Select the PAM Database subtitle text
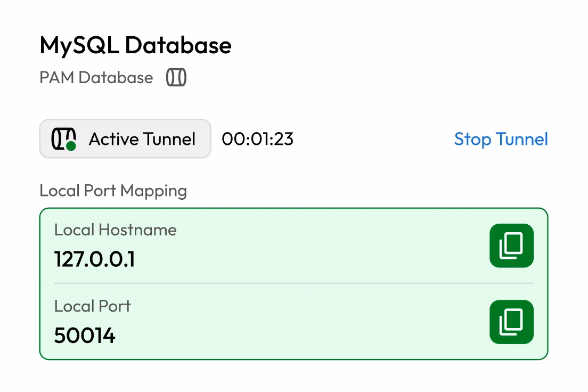Image resolution: width=588 pixels, height=392 pixels. [x=96, y=78]
